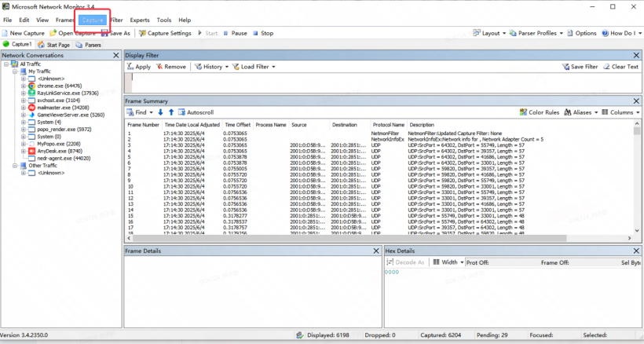Open the Experts menu
The image size is (644, 344).
pos(140,20)
